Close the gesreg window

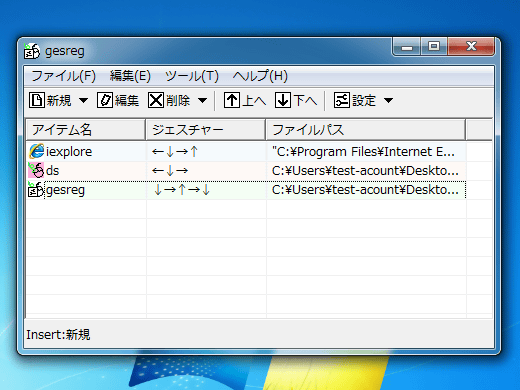click(471, 46)
